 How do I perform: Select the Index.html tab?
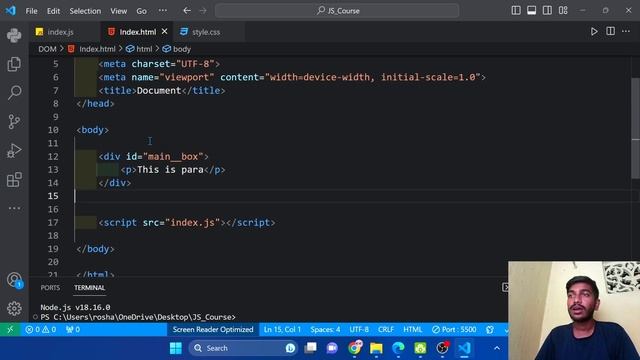(x=138, y=32)
